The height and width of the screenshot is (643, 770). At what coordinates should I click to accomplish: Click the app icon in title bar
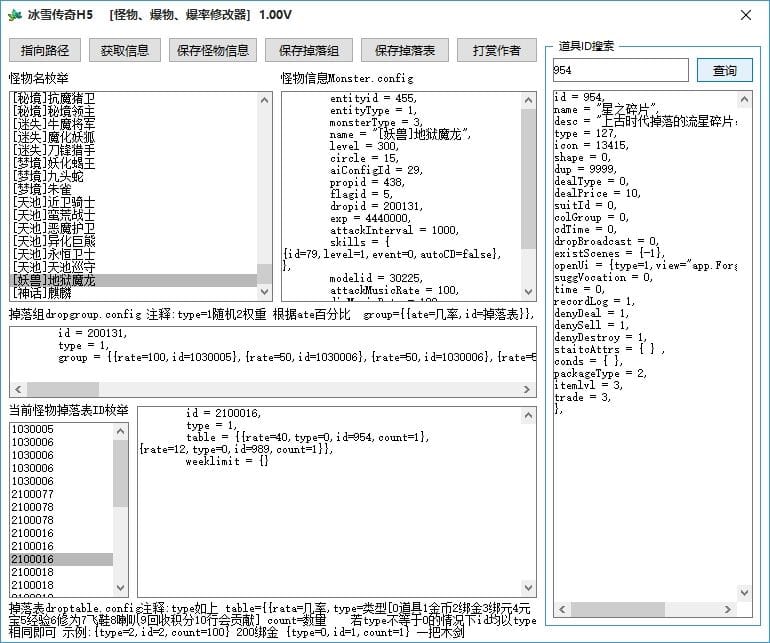click(x=14, y=15)
